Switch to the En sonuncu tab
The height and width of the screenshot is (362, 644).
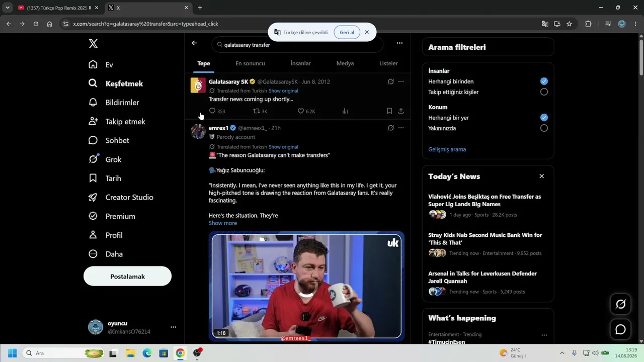[x=250, y=63]
